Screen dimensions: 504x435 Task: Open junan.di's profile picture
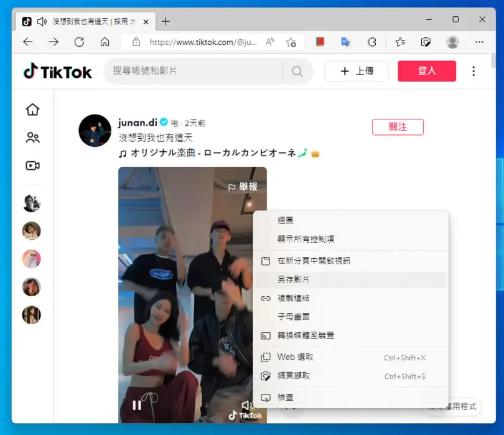point(95,131)
